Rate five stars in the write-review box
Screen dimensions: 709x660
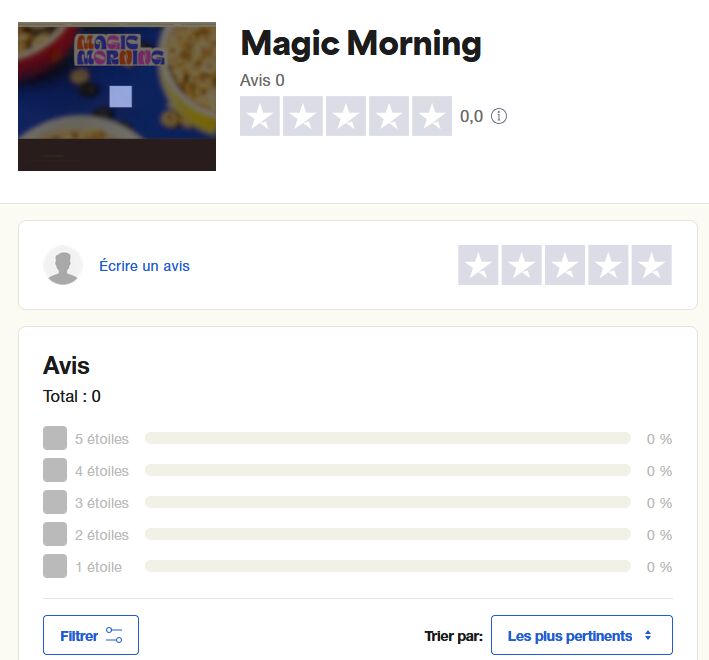click(652, 265)
